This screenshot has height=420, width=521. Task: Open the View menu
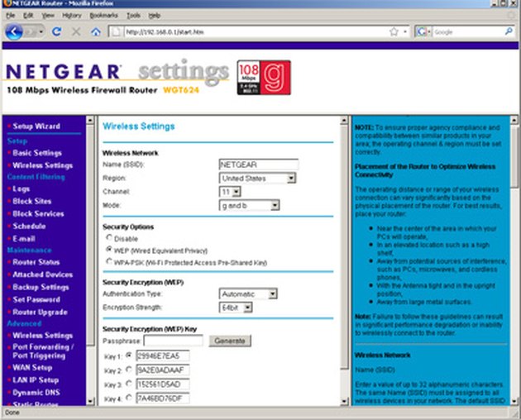pos(48,15)
